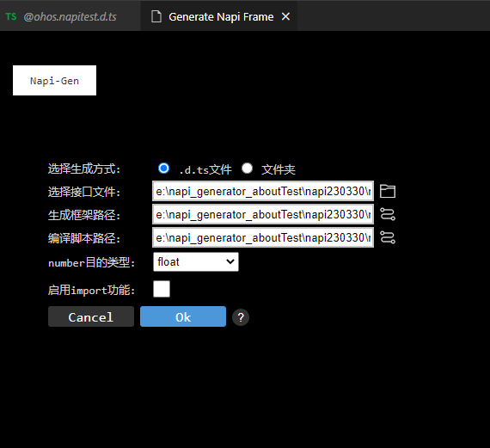The image size is (490, 448).
Task: Enable the 启用import功能 checkbox
Action: (162, 289)
